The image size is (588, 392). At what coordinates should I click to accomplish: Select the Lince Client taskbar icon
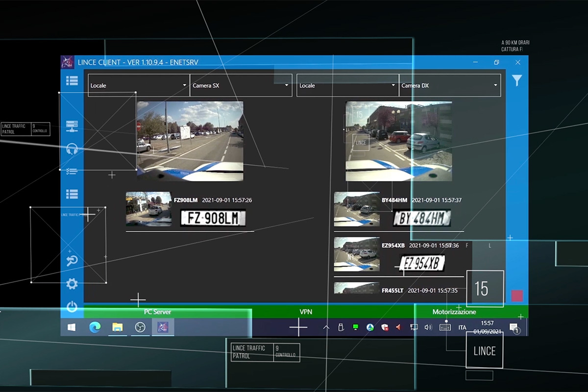[x=163, y=327]
